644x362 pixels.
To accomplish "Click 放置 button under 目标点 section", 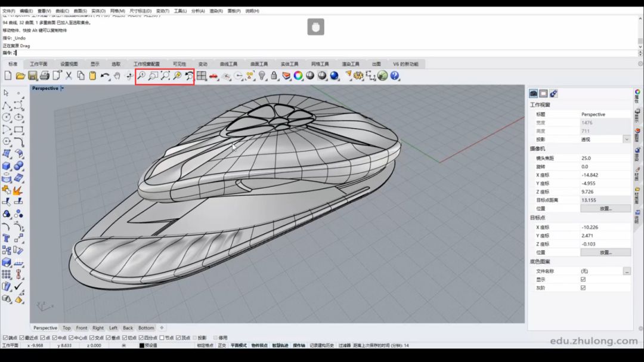I will 605,253.
